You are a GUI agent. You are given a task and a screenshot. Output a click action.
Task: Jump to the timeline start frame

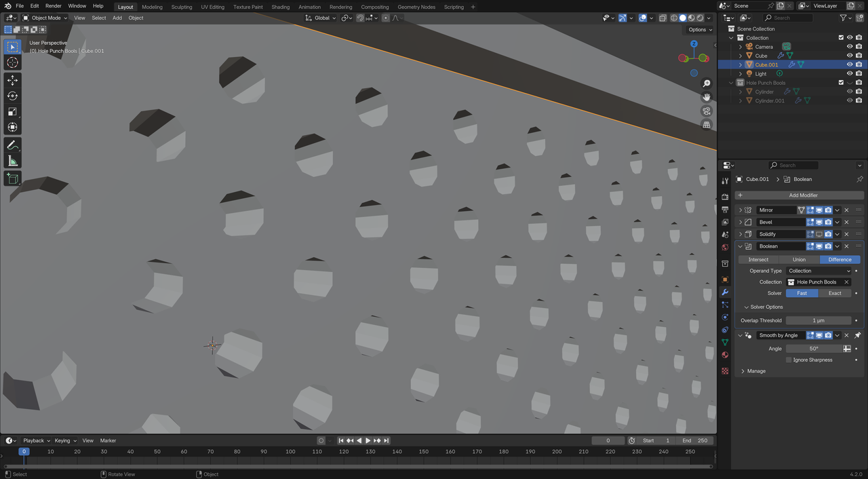pos(342,440)
